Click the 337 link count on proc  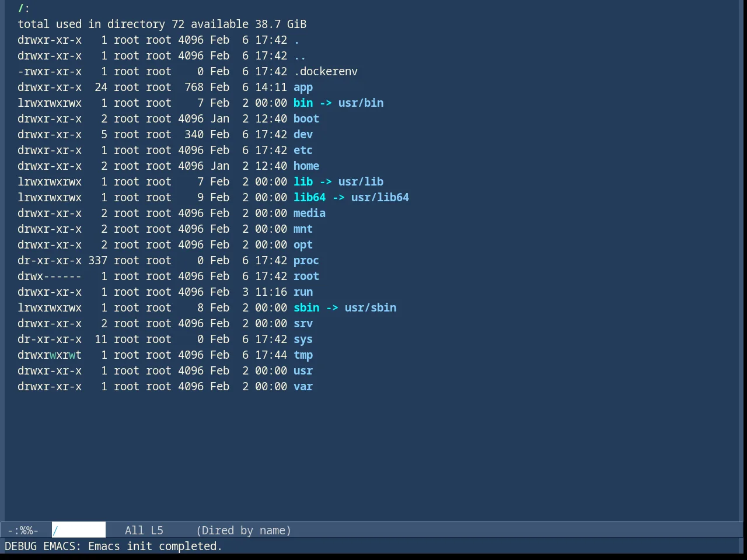97,260
